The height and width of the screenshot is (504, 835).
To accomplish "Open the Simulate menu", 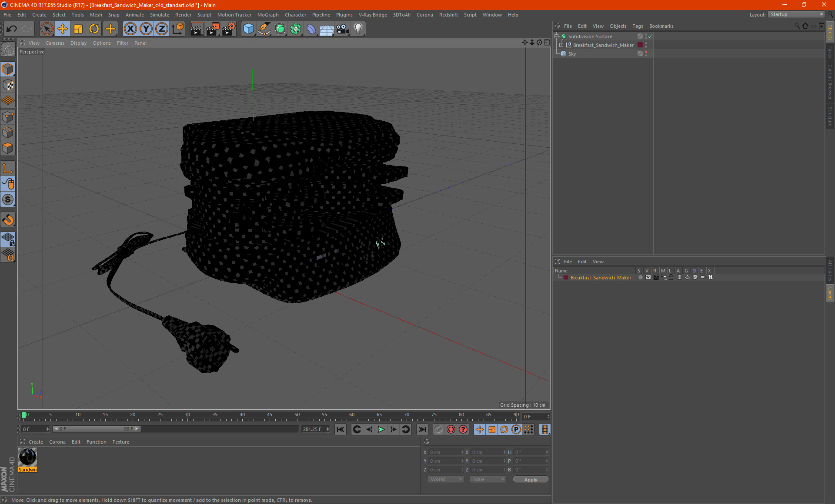I will (159, 15).
